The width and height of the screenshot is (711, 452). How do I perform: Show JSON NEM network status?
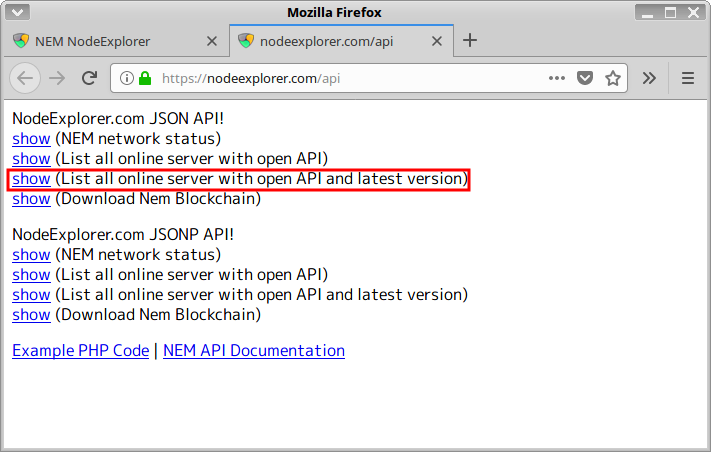[31, 139]
